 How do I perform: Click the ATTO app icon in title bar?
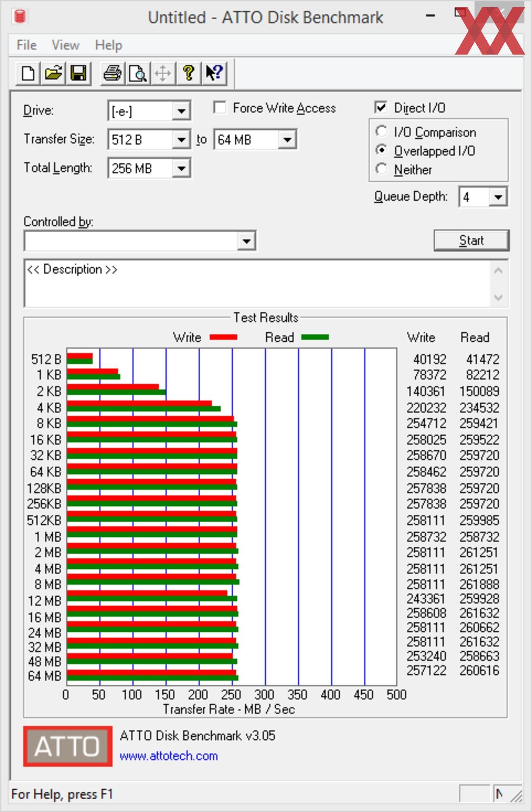click(x=20, y=16)
